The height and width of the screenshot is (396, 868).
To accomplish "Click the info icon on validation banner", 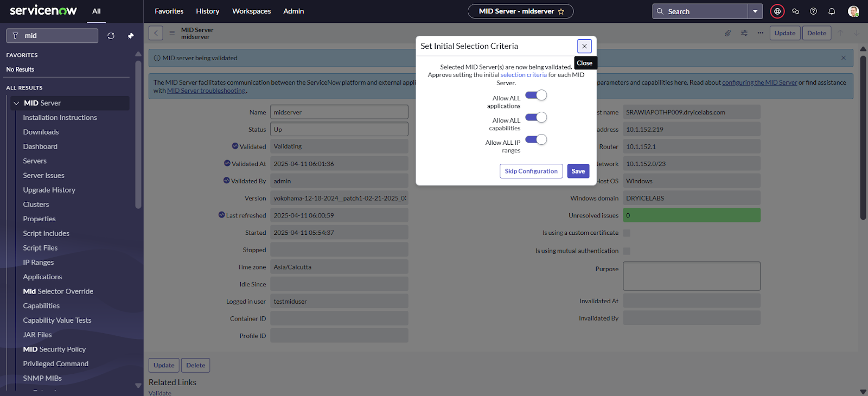I will pyautogui.click(x=157, y=58).
